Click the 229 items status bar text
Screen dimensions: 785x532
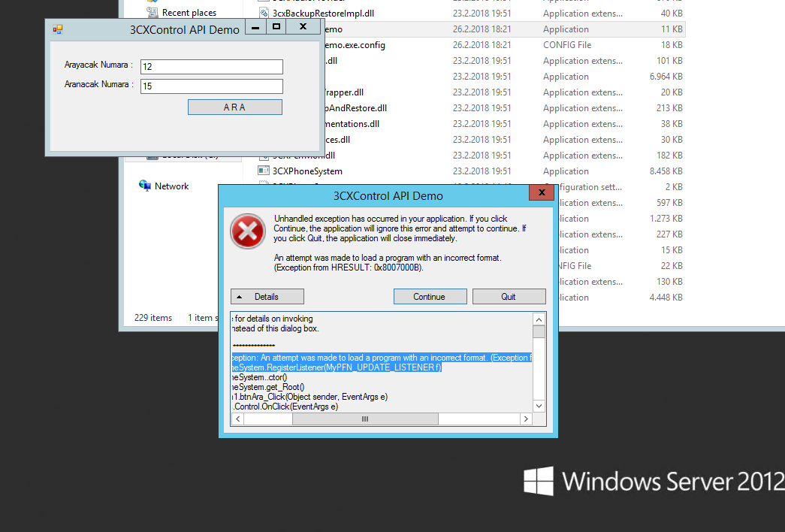point(153,318)
